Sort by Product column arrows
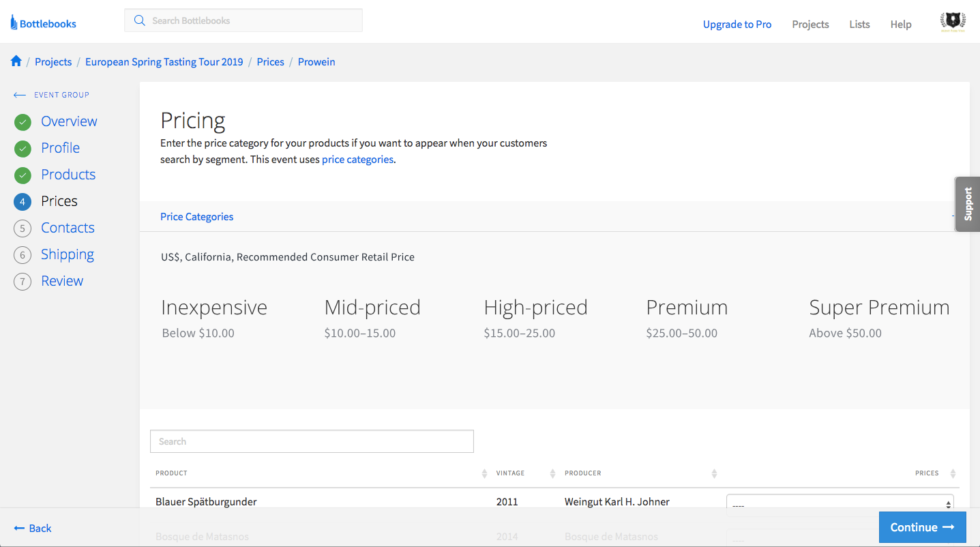 click(484, 473)
